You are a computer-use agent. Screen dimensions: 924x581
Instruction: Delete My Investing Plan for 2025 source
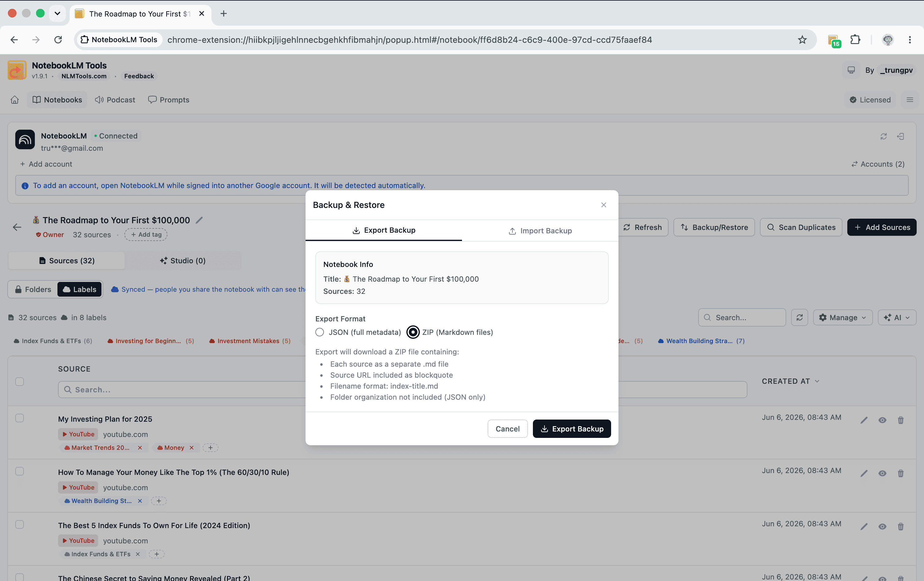point(900,420)
